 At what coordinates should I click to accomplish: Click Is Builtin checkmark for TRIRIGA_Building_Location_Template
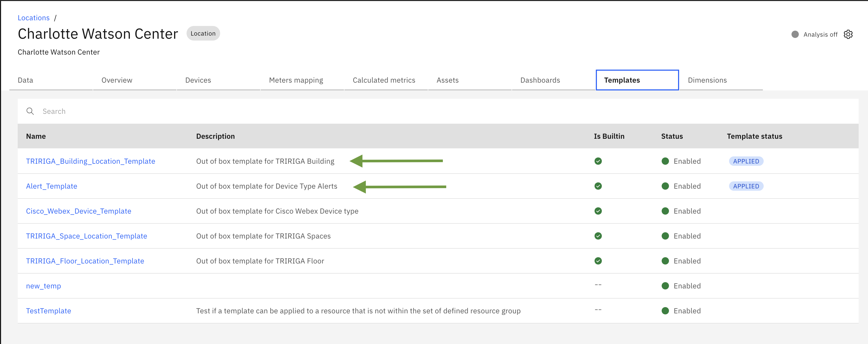pos(598,161)
